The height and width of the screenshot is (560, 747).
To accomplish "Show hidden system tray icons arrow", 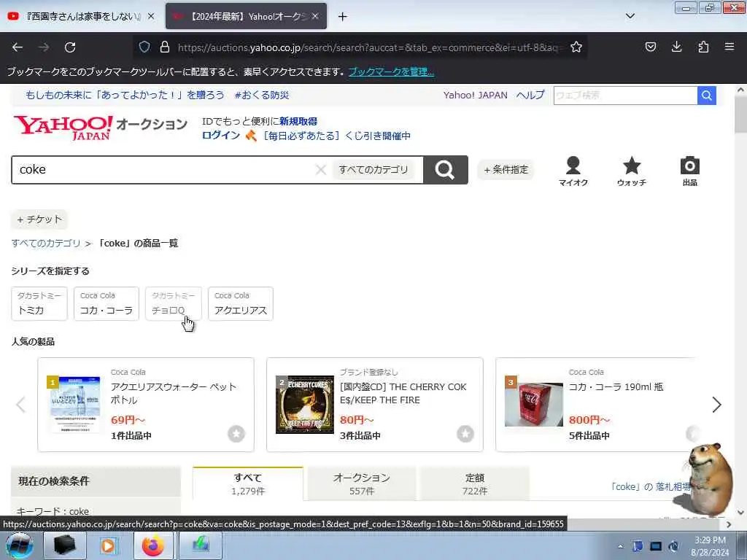I will click(620, 546).
